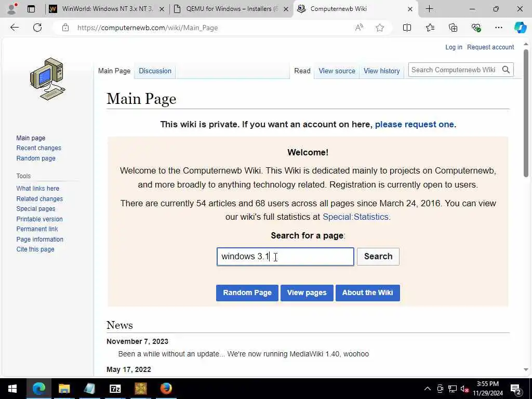
Task: Open Read aloud icon in address bar
Action: point(360,28)
